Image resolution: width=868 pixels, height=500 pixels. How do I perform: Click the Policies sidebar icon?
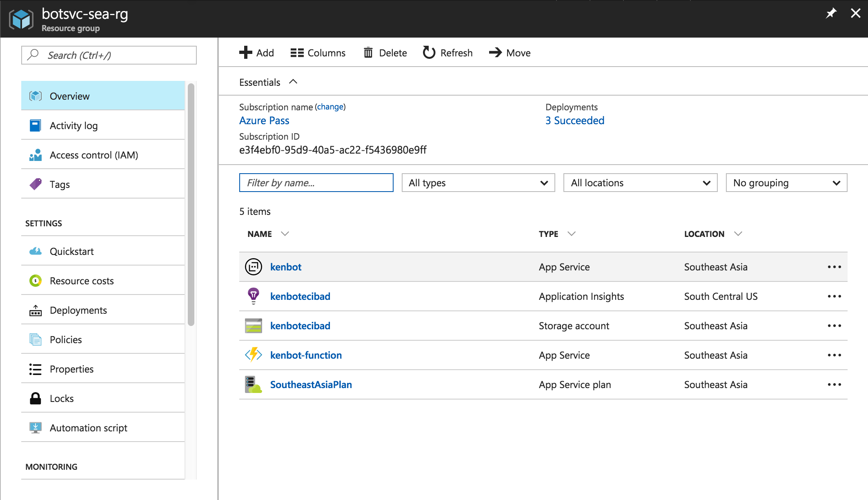(x=36, y=339)
